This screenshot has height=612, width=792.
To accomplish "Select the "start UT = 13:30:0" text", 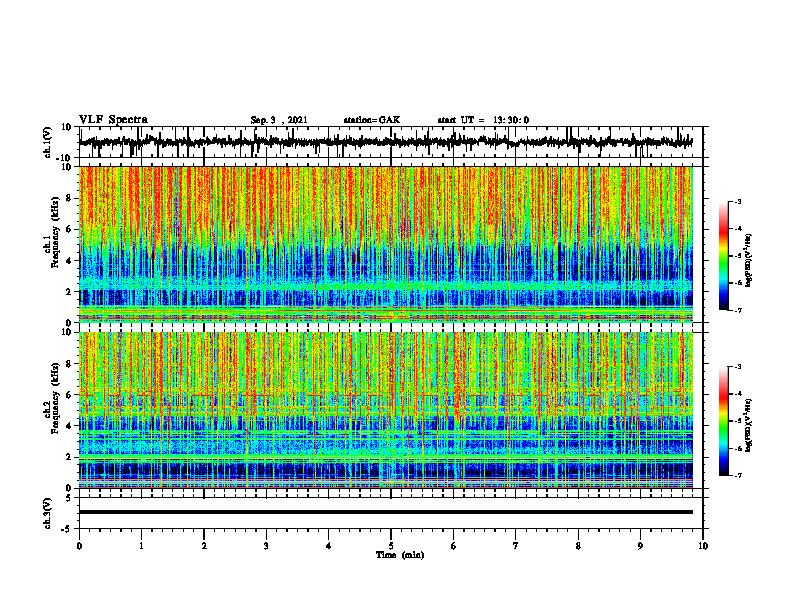I will 483,120.
